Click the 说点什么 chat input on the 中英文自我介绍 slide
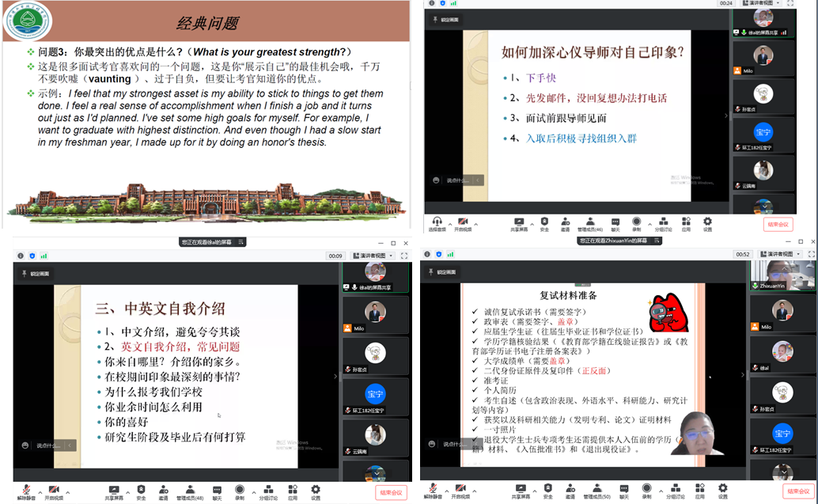The image size is (818, 504). pos(47,445)
